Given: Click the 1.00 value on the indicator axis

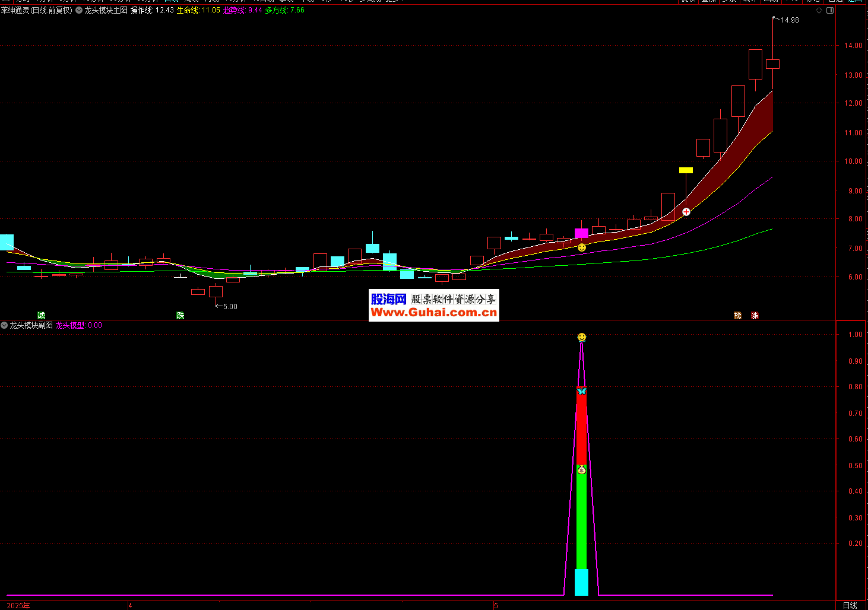Looking at the screenshot, I should click(x=855, y=335).
